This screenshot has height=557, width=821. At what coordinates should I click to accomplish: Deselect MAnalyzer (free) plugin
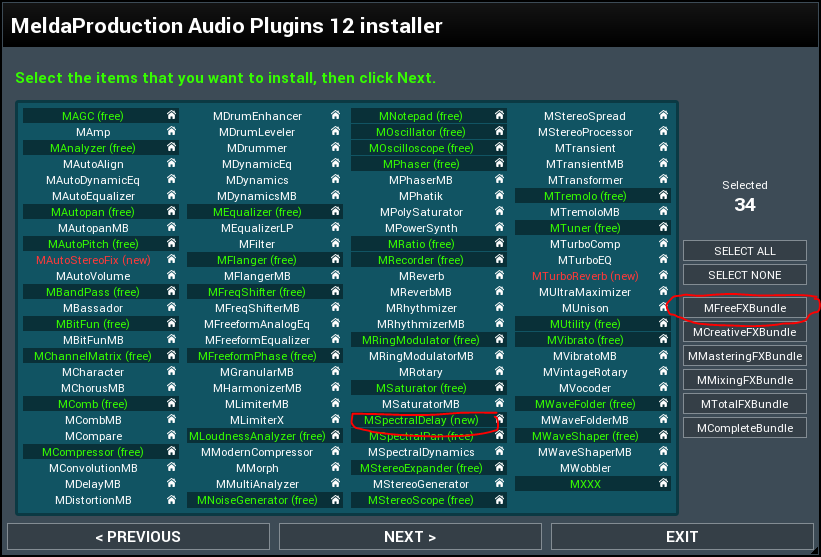[x=93, y=148]
